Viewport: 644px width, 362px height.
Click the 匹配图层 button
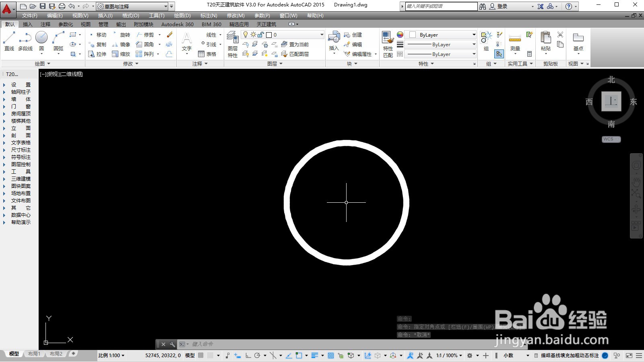tap(295, 54)
